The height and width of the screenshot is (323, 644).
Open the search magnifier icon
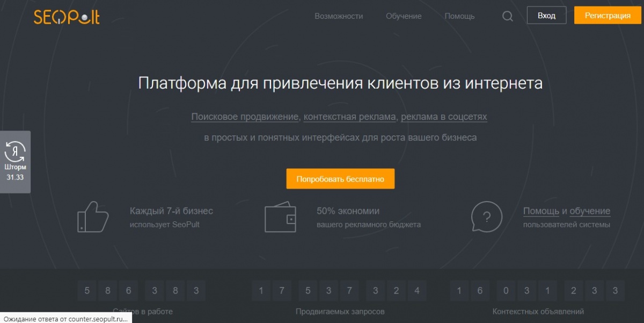tap(507, 16)
